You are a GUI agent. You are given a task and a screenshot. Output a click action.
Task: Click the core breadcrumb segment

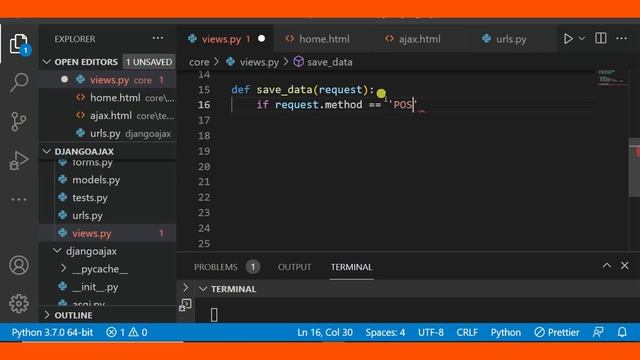[x=199, y=62]
